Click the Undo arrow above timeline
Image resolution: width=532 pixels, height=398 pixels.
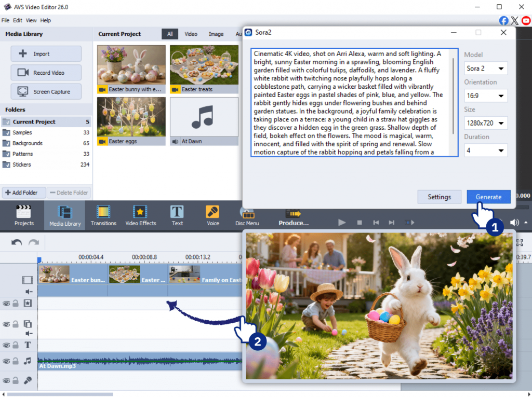pos(17,243)
